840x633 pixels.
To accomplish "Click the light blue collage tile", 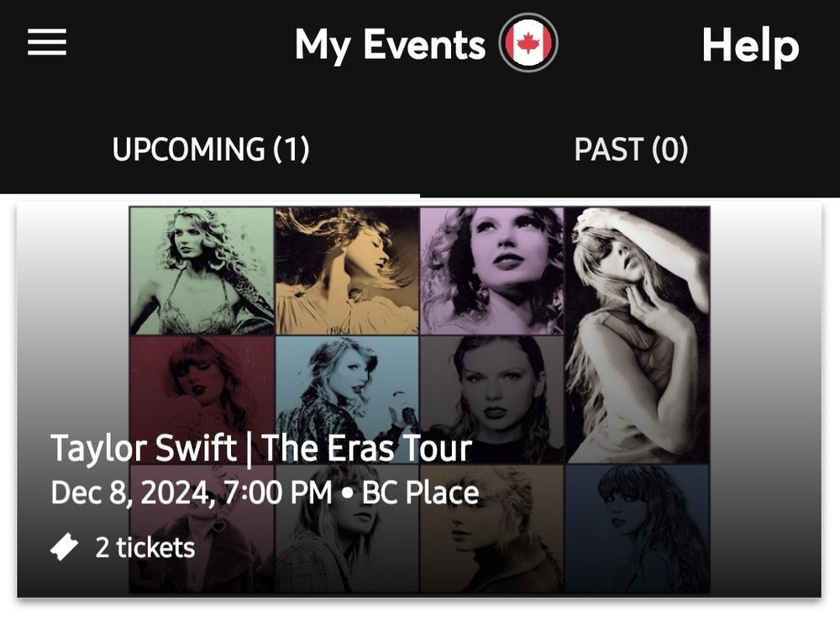I will coord(347,378).
